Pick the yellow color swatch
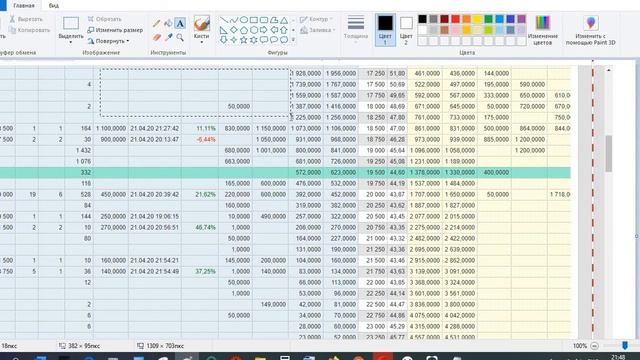 477,19
